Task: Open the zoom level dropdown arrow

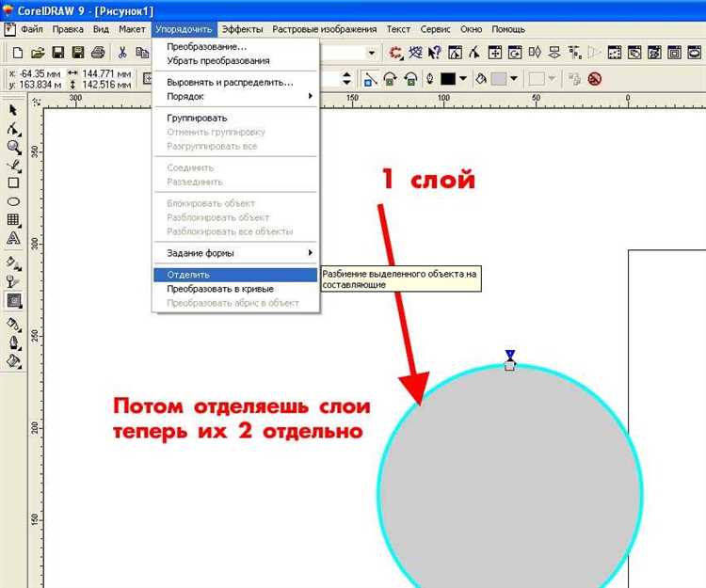Action: click(372, 53)
